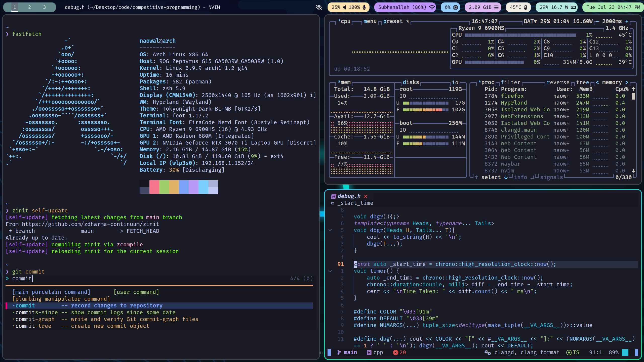
Task: Click the memory sort field in btop proc
Action: (612, 82)
